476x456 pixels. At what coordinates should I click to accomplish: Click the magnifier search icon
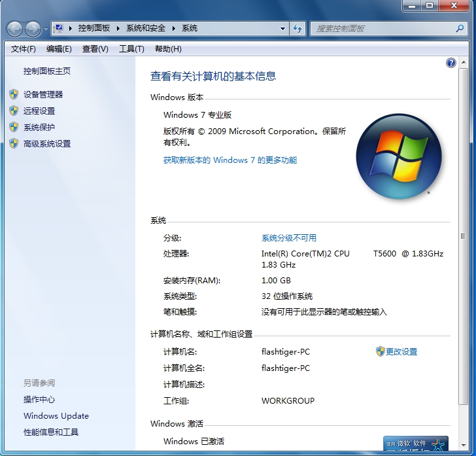460,29
